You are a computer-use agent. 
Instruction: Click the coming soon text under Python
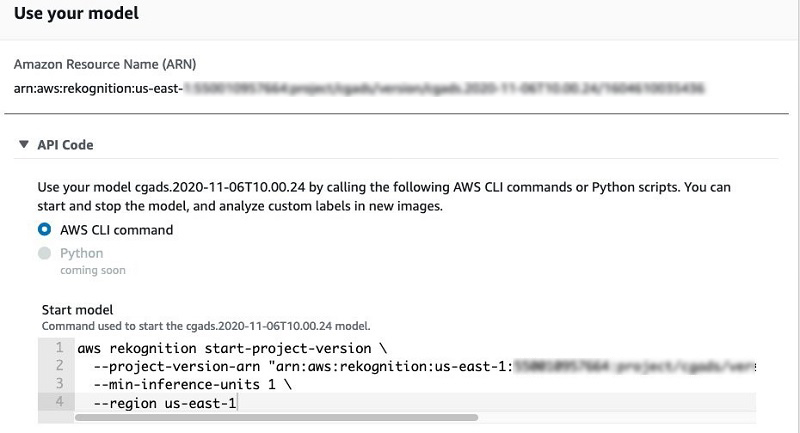coord(93,270)
